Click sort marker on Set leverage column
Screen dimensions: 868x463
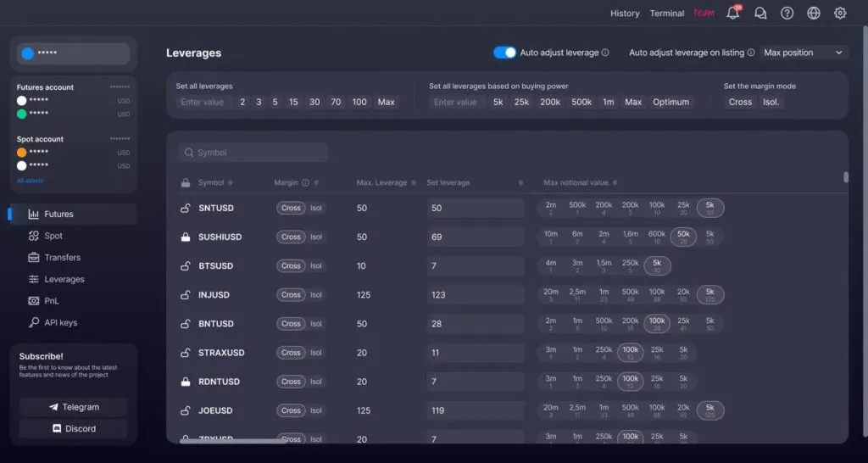point(520,183)
